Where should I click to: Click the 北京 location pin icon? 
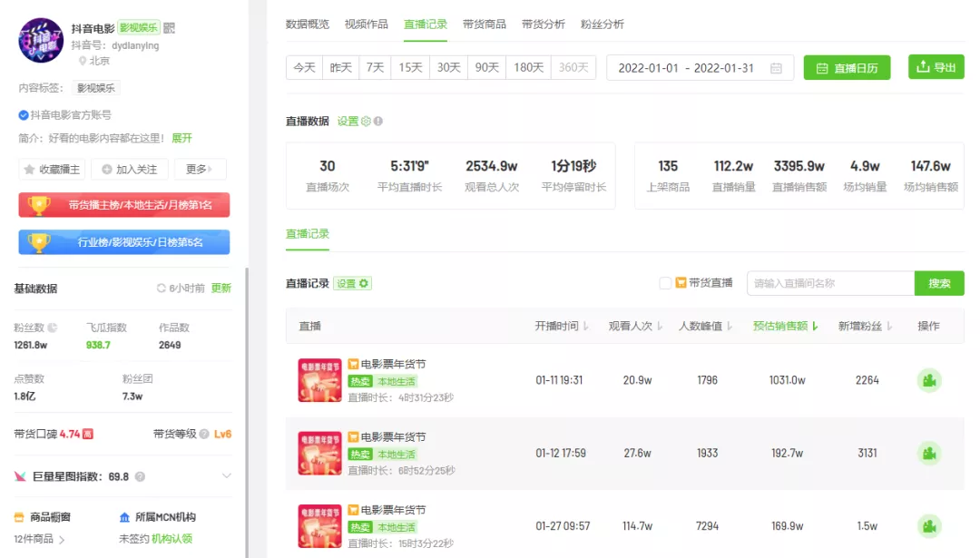82,61
